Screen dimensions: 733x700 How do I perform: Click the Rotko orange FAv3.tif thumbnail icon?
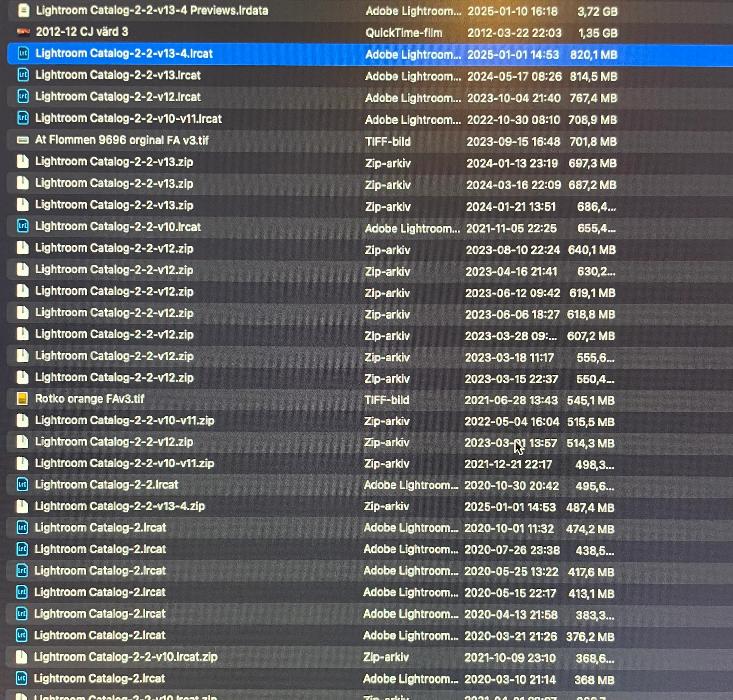22,399
